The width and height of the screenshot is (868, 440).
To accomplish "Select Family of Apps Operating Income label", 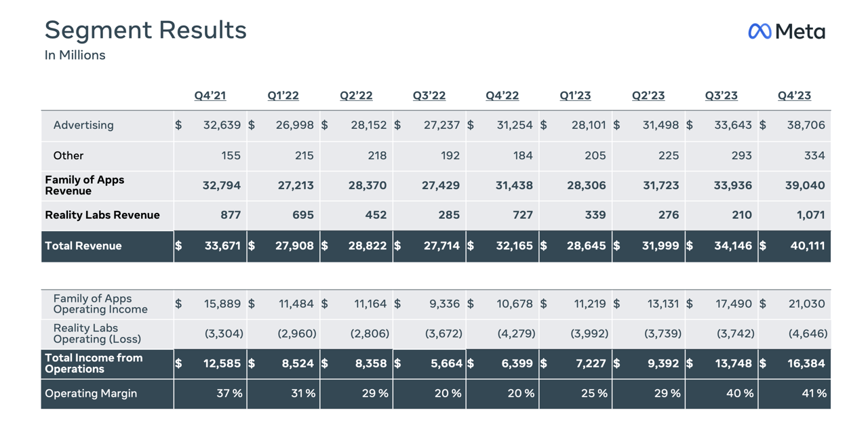I will [x=100, y=304].
